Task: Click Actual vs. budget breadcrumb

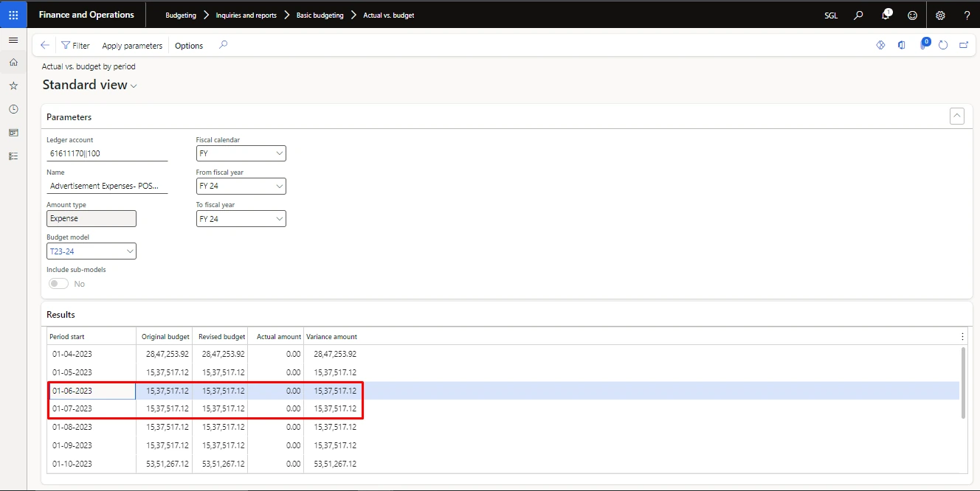Action: tap(389, 15)
